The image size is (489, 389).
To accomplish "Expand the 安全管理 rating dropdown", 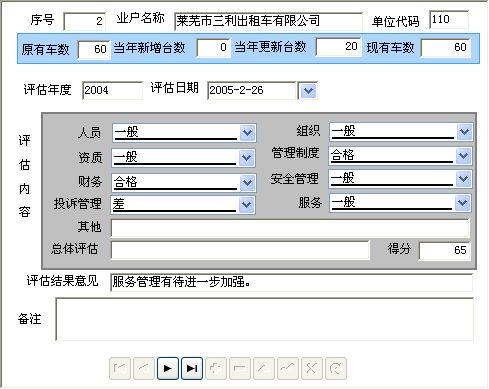I will coord(463,179).
